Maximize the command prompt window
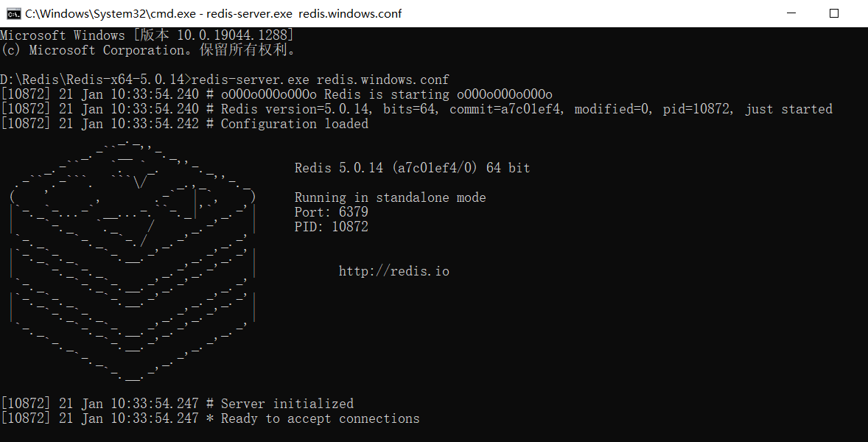 (x=834, y=13)
